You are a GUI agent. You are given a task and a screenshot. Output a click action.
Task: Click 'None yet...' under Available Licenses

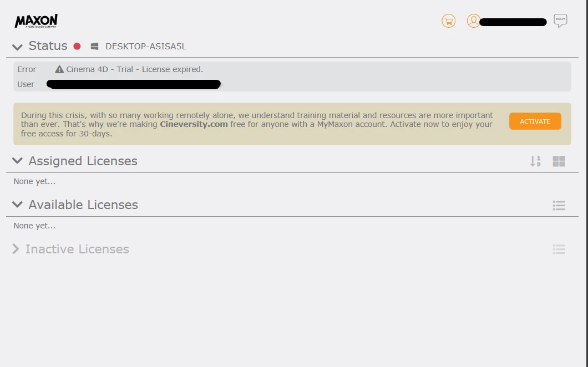click(34, 226)
